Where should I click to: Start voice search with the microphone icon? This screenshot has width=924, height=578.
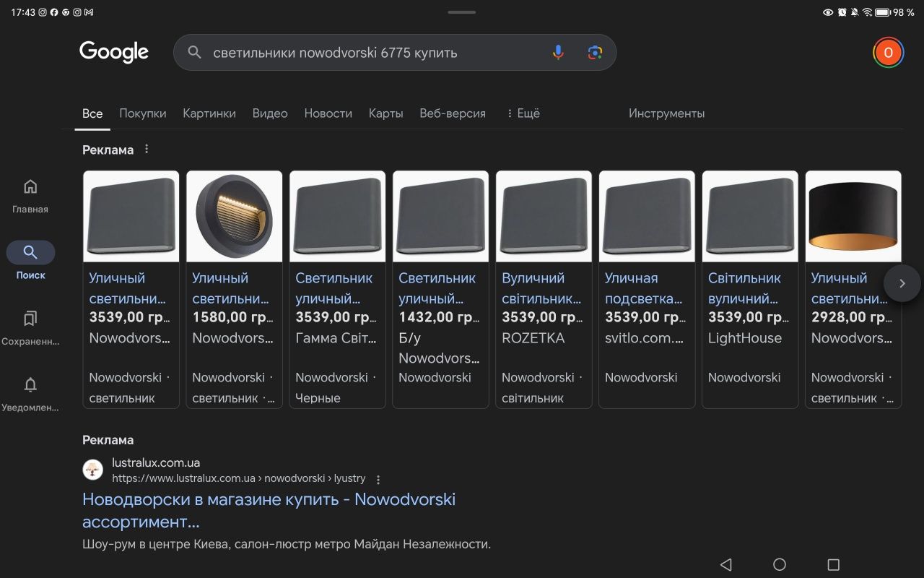tap(558, 53)
